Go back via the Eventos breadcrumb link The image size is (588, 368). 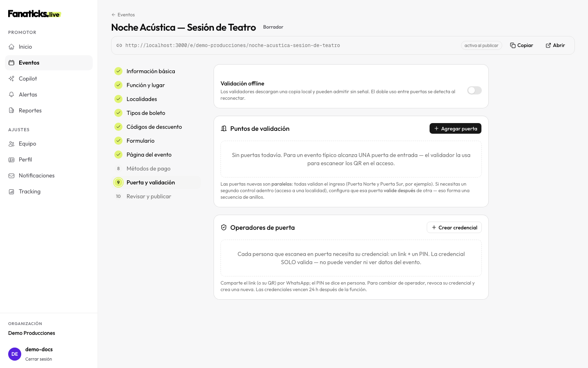point(123,15)
